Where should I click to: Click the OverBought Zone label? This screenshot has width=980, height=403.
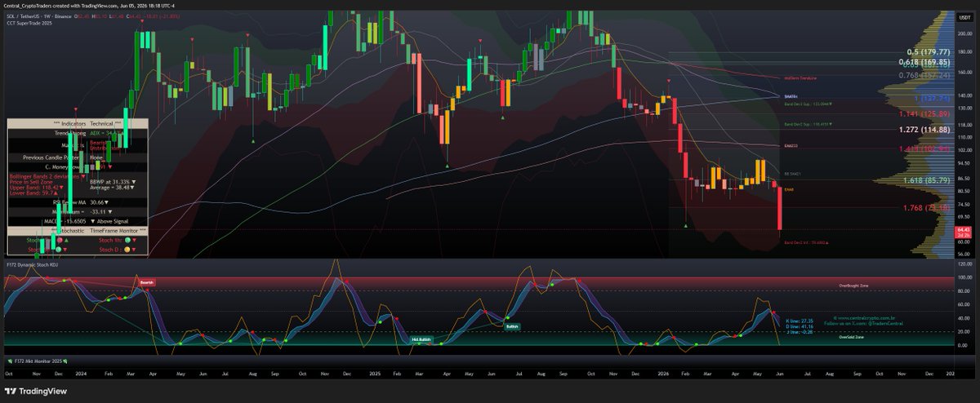point(853,286)
